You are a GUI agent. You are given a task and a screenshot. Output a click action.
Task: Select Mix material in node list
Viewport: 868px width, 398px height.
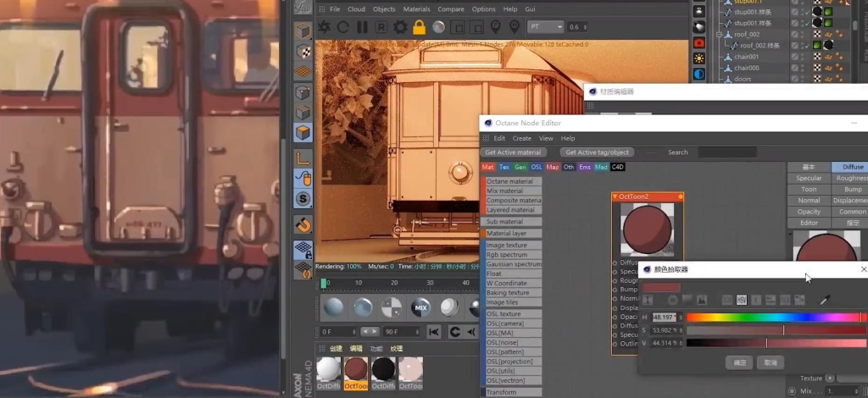[x=511, y=191]
